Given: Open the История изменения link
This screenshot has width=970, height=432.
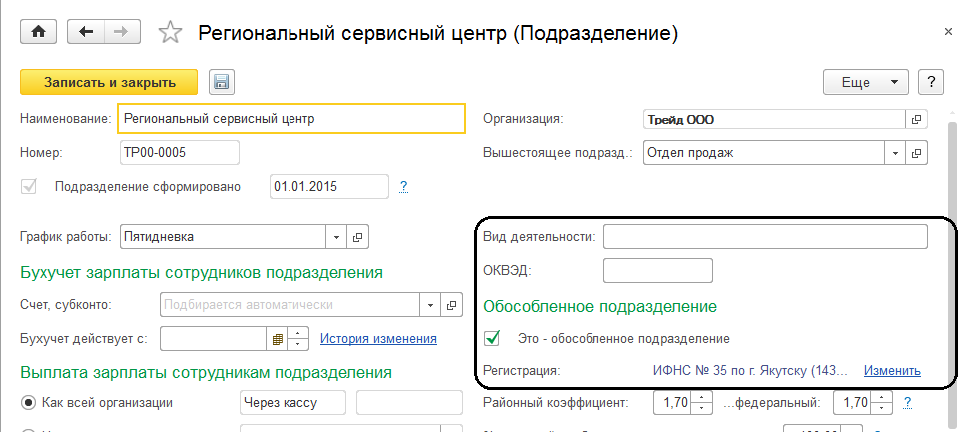Looking at the screenshot, I should [x=378, y=339].
